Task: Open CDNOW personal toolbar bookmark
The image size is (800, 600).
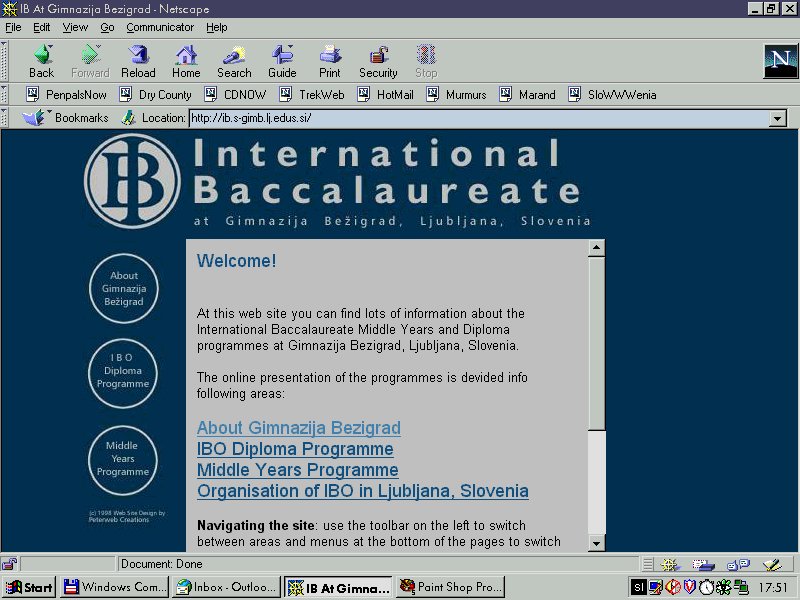Action: (235, 94)
